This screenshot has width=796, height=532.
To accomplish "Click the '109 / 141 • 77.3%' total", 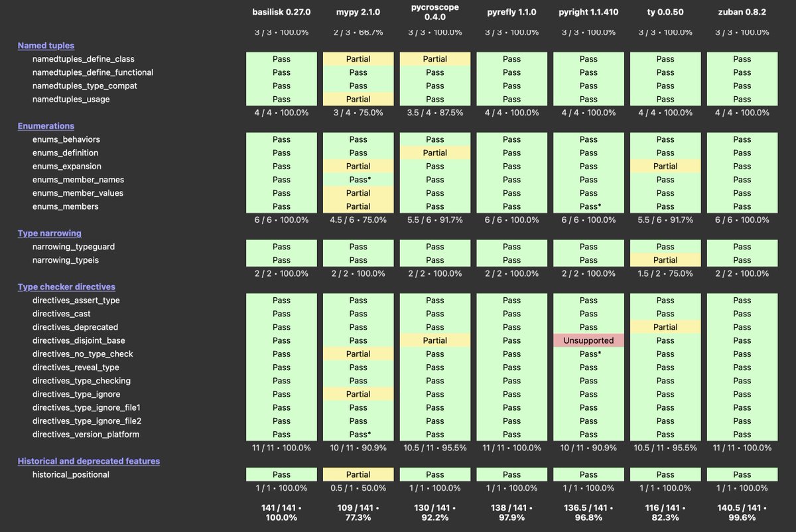I will click(358, 512).
